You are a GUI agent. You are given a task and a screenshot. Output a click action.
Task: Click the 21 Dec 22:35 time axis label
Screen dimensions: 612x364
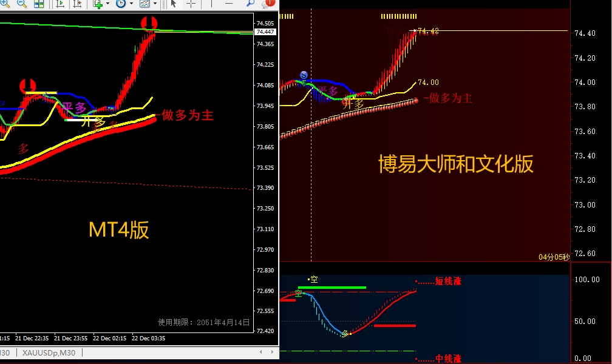tap(32, 339)
